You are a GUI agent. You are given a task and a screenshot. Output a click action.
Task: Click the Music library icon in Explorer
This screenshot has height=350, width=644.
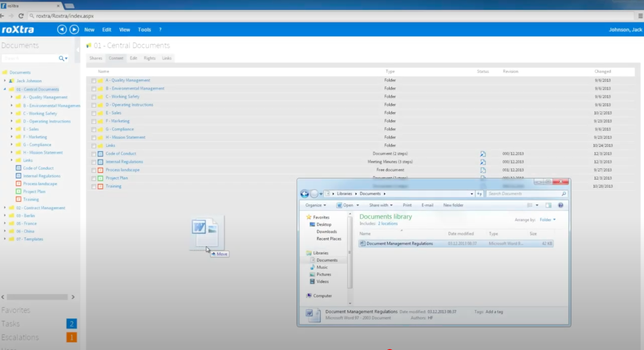(x=313, y=267)
